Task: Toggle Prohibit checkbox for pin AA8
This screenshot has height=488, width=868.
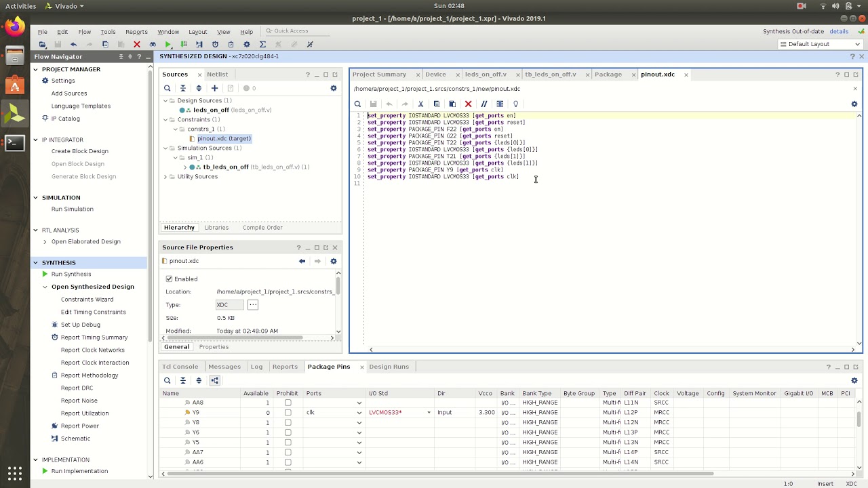Action: coord(288,403)
